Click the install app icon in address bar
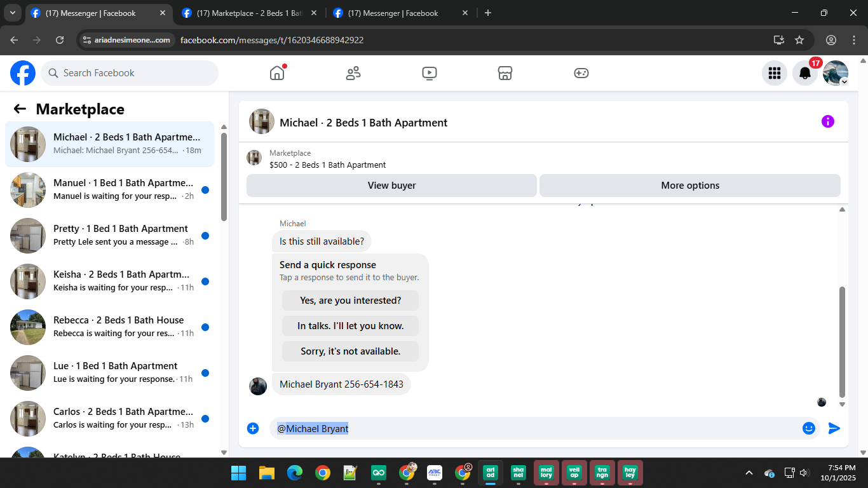 (779, 40)
